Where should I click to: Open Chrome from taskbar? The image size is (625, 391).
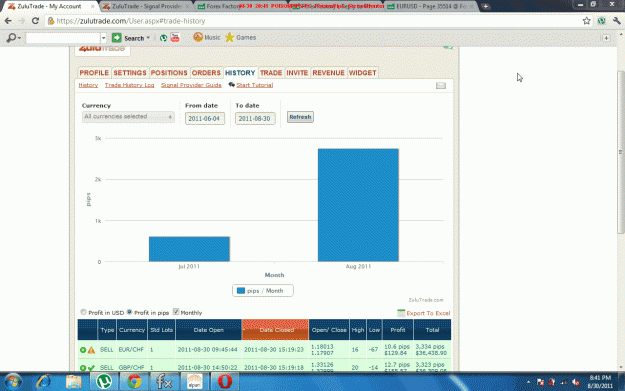134,382
